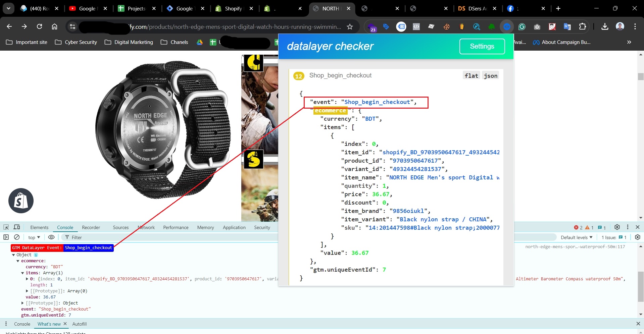Switch to the Sources tab
The image size is (644, 334).
tap(121, 227)
